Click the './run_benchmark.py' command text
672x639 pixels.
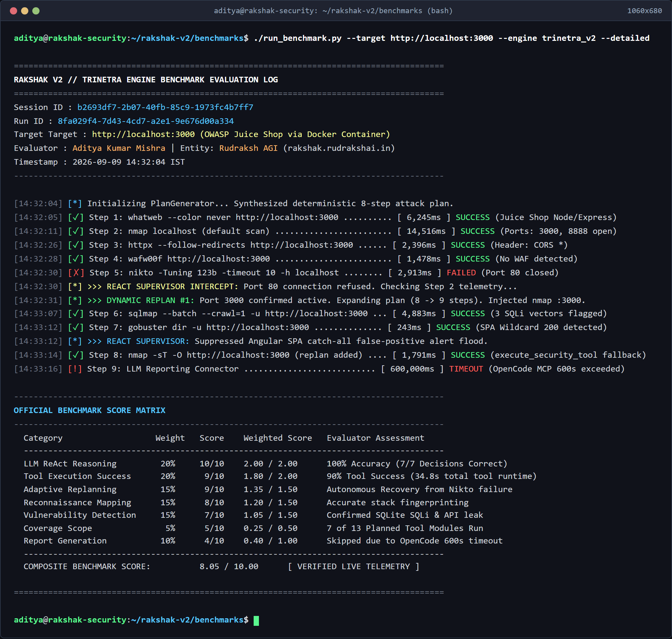pyautogui.click(x=297, y=38)
